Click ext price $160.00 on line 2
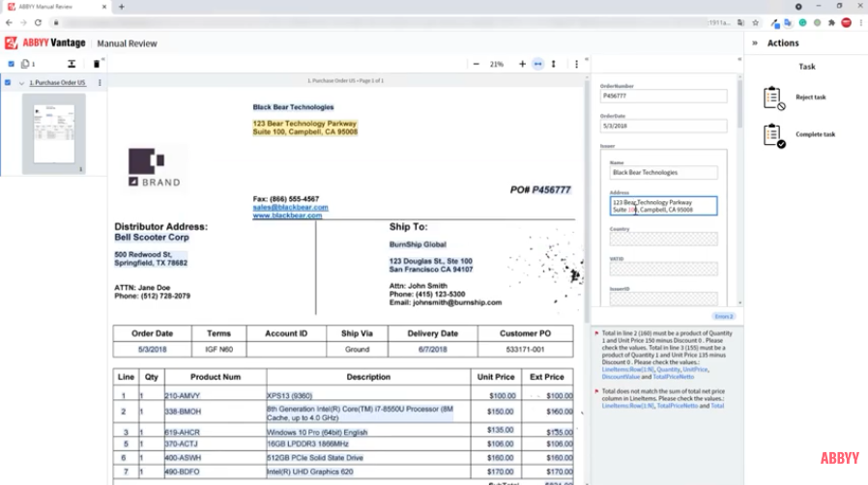 tap(559, 412)
